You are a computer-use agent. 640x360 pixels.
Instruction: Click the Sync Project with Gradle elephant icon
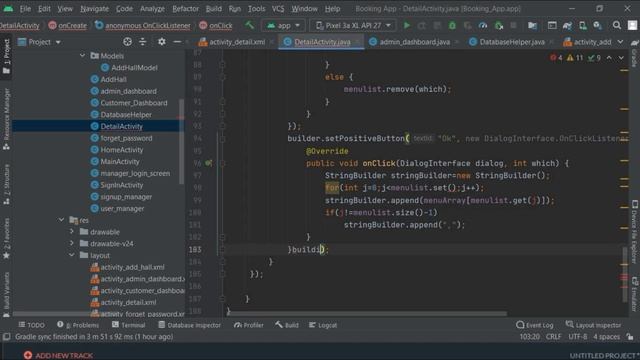(x=567, y=25)
